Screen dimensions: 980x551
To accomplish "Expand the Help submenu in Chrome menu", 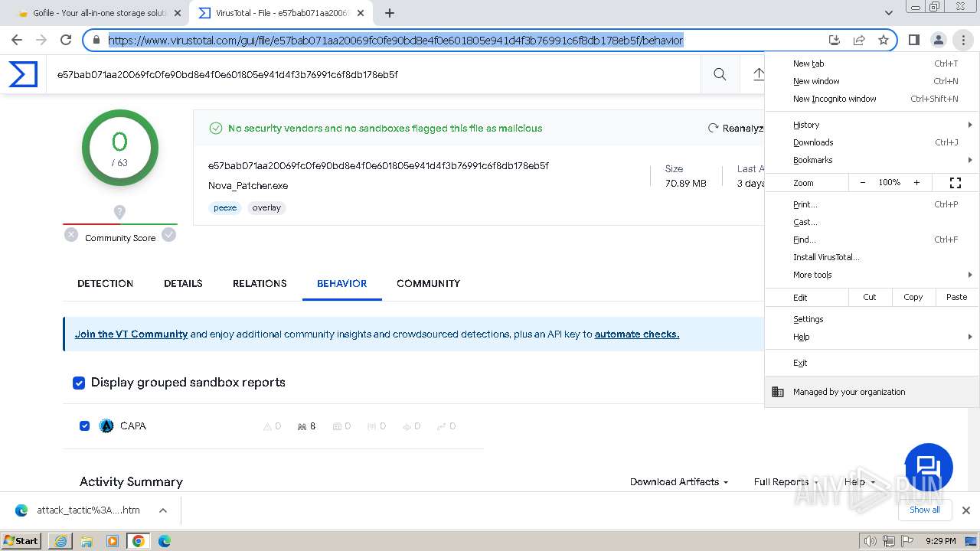I will coord(872,337).
